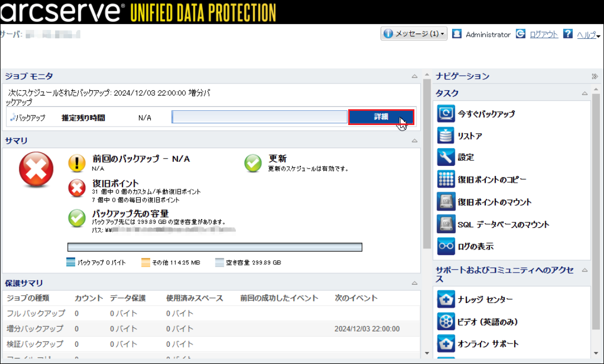Click the red error icon beside 復旧ポイント
The height and width of the screenshot is (364, 604).
pos(77,188)
